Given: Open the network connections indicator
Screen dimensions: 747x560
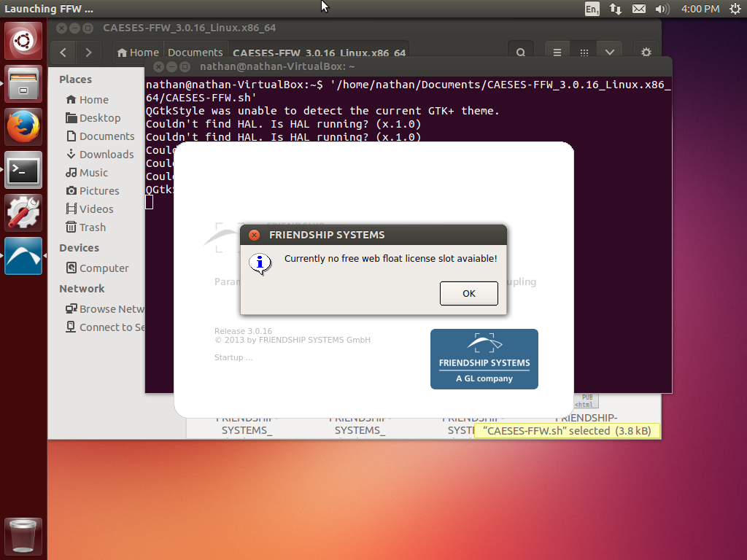Looking at the screenshot, I should coord(616,9).
